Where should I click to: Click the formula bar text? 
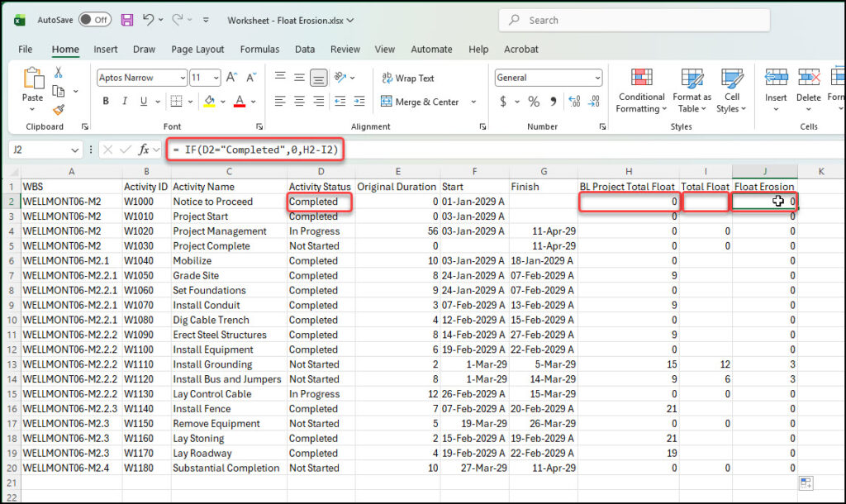pos(256,150)
